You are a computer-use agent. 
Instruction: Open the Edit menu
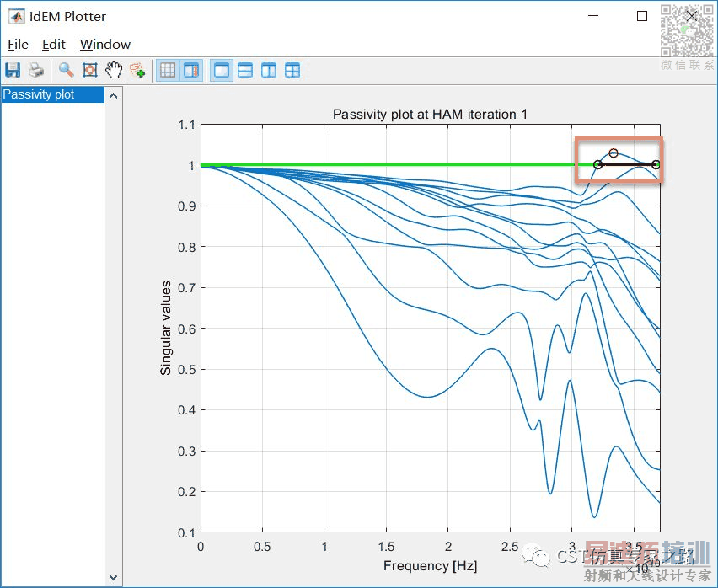click(x=54, y=45)
